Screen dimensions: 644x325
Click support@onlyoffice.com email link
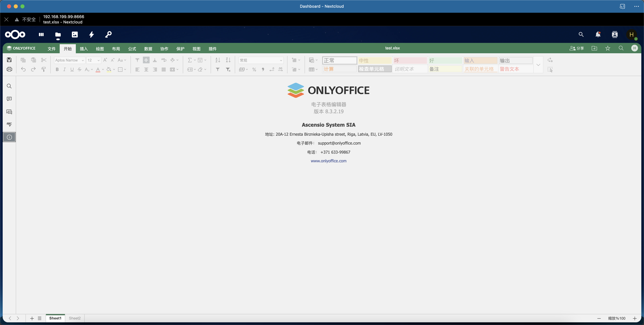(x=339, y=143)
